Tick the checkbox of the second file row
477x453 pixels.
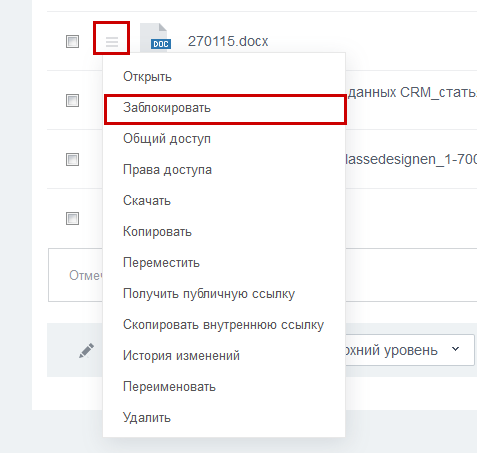(x=72, y=100)
